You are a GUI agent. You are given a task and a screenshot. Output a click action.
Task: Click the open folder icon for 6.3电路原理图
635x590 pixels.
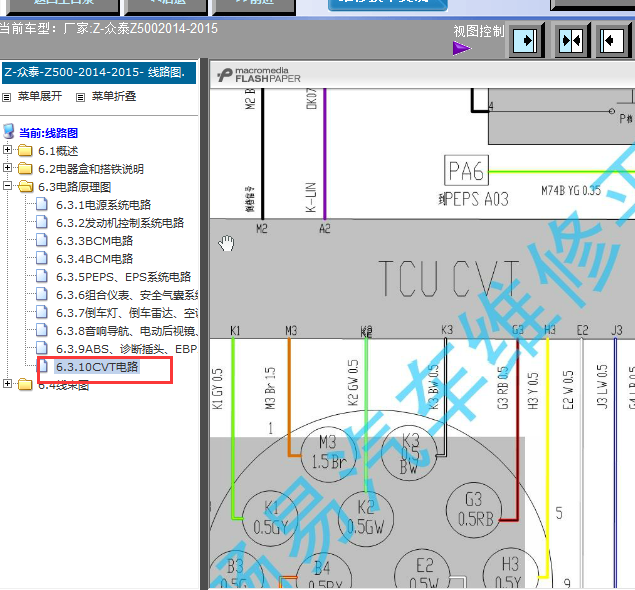tap(26, 186)
